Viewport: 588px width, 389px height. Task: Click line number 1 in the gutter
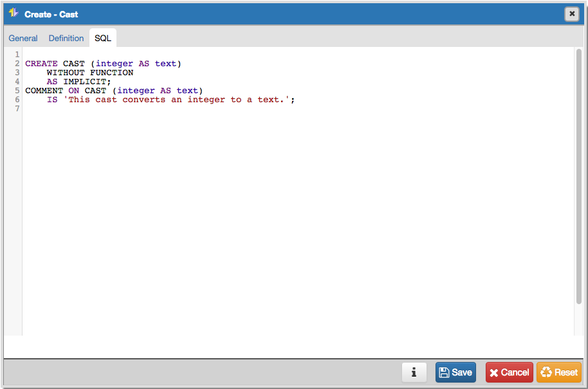click(x=17, y=55)
